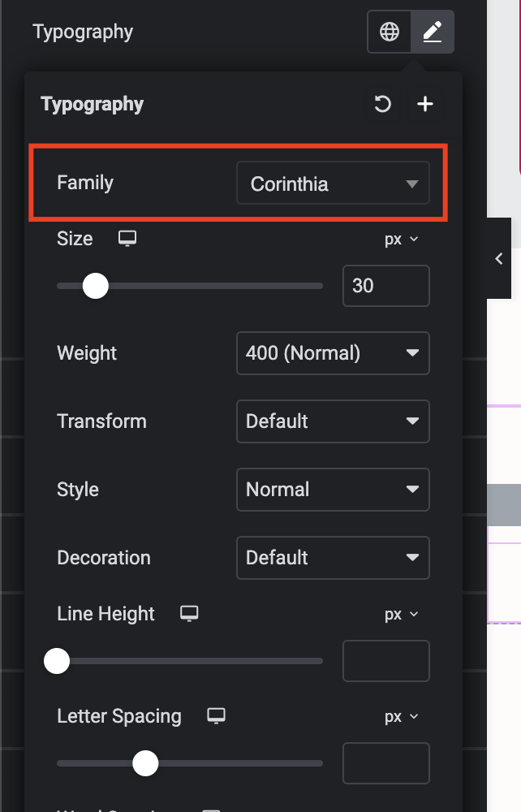Click the global fonts globe icon
This screenshot has width=521, height=812.
(389, 32)
